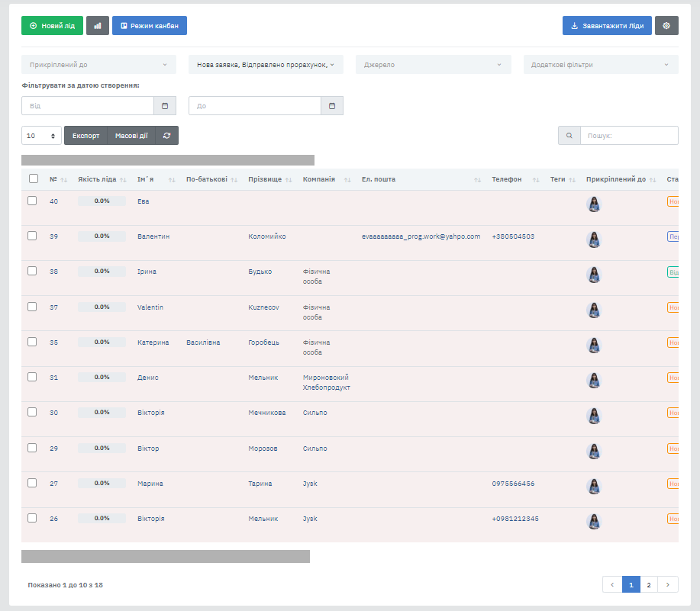Click the 'Пошук' search input field
This screenshot has height=611, width=700.
click(x=629, y=136)
